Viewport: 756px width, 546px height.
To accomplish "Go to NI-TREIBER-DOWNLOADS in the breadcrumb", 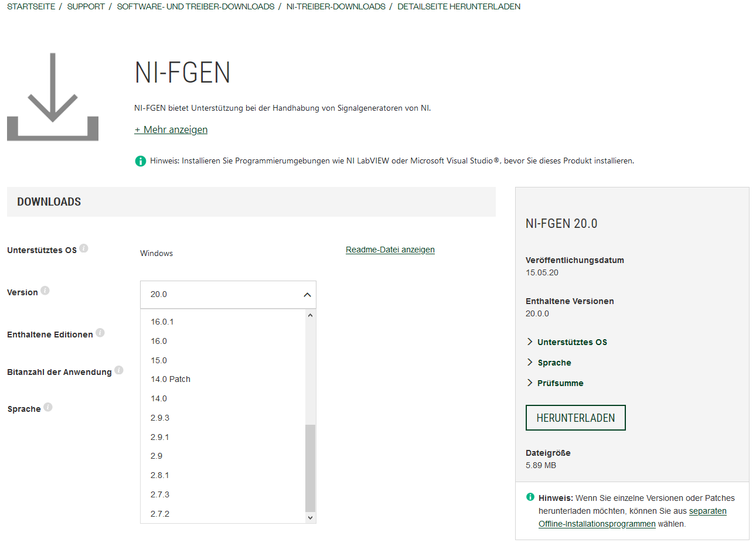I will tap(336, 6).
